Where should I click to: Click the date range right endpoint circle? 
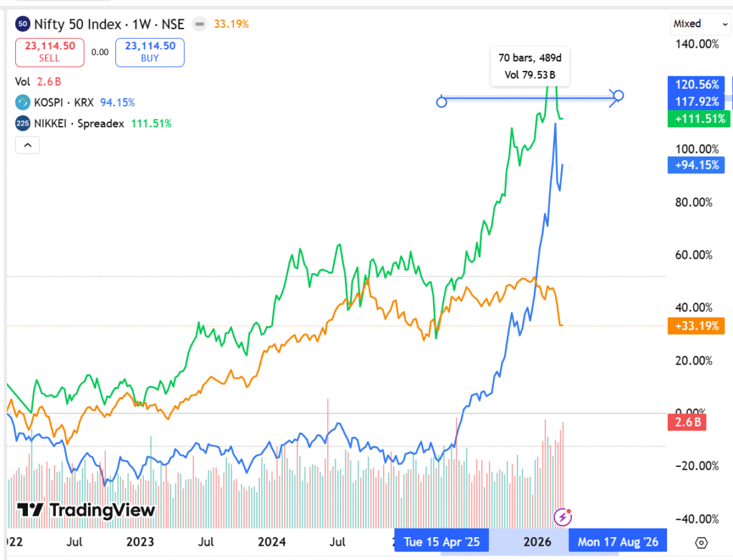click(x=619, y=96)
